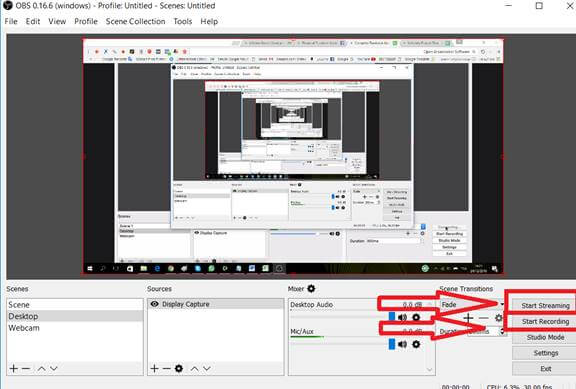Click Mic/Aux volume slider handle
The height and width of the screenshot is (389, 576).
(392, 344)
